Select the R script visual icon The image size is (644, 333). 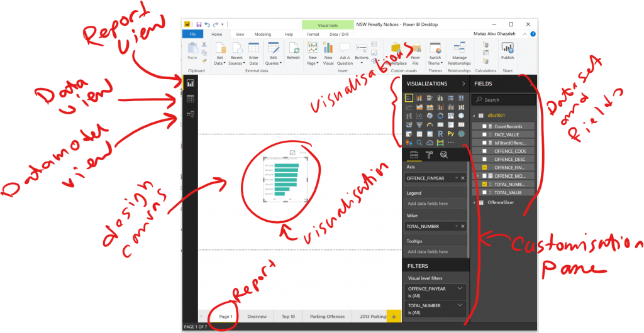pos(440,134)
